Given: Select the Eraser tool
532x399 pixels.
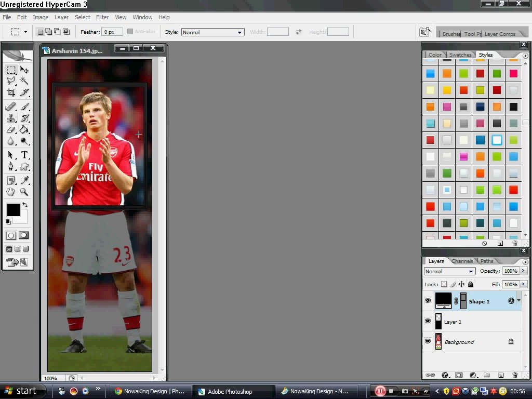Looking at the screenshot, I should point(11,129).
